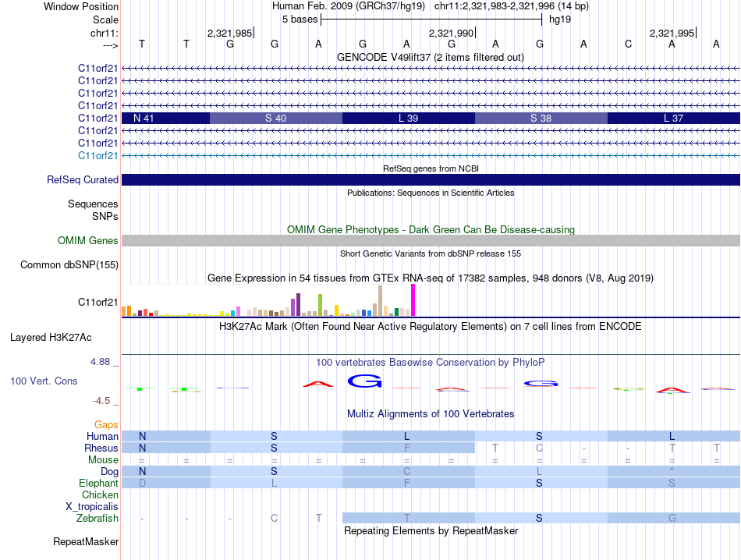Screen dimensions: 741x560
Task: Click the Dog C amino acid cell
Action: [408, 472]
